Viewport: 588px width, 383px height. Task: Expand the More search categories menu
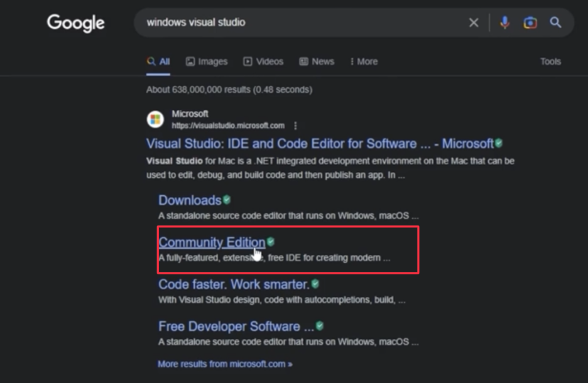pyautogui.click(x=363, y=62)
